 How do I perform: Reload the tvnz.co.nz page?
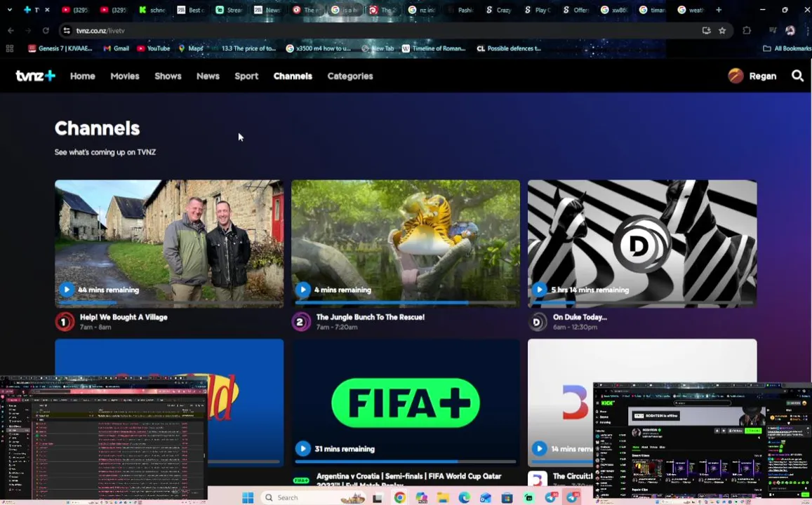(46, 31)
